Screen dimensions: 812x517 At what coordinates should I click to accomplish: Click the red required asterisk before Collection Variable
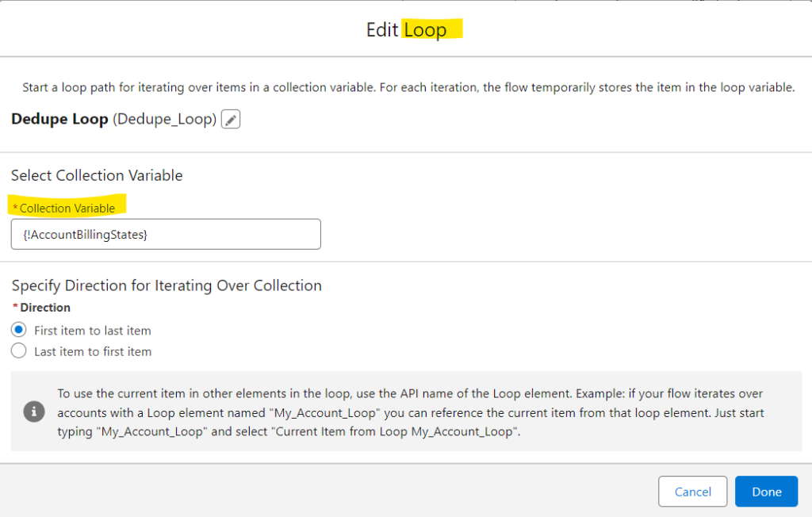[x=15, y=207]
